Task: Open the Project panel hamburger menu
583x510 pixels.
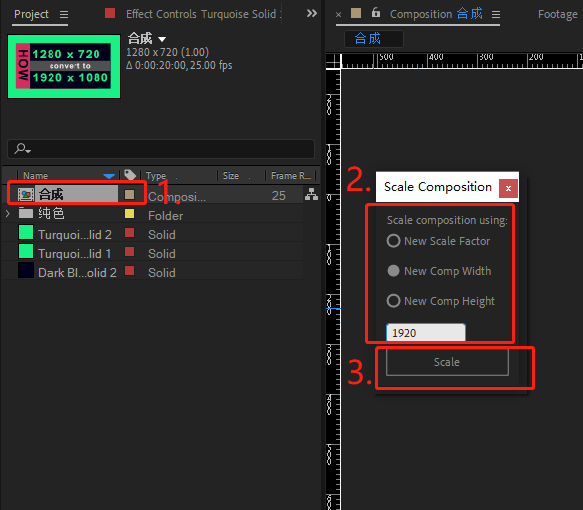Action: click(64, 14)
